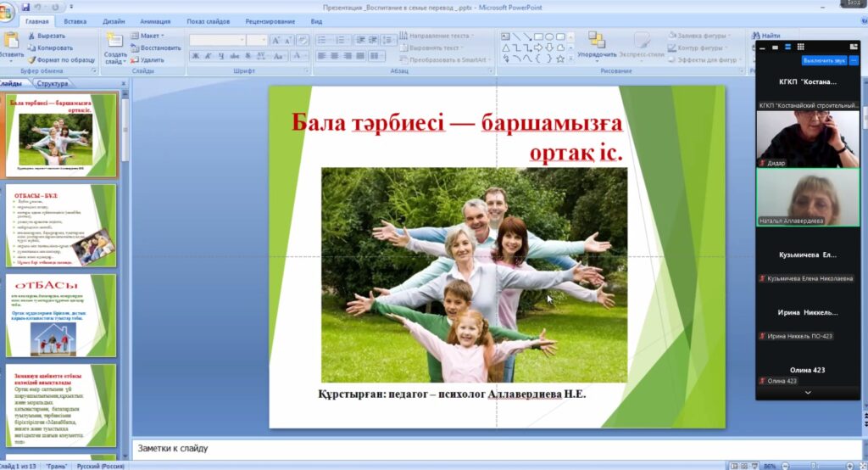Select the oval shape in shapes gallery
868x470 pixels.
tap(549, 36)
